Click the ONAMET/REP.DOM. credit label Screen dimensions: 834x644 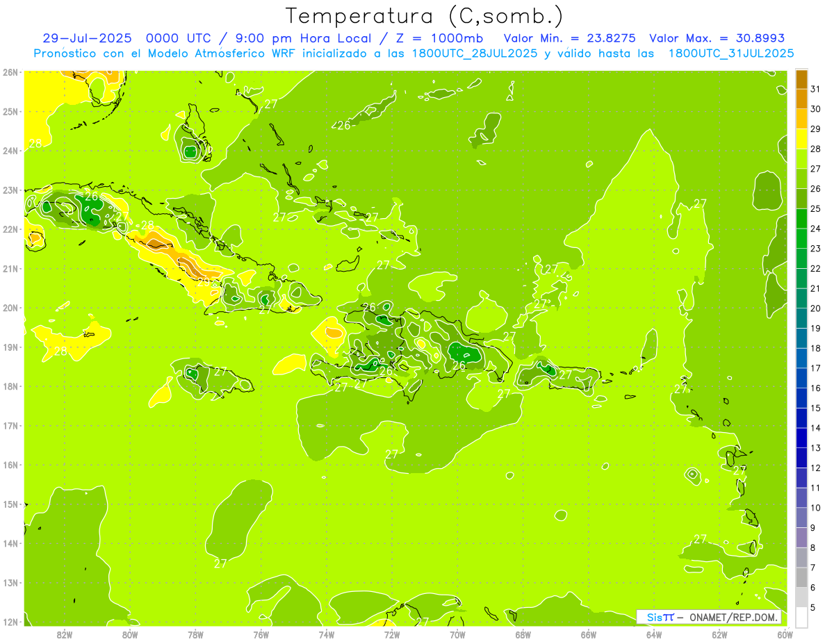[x=733, y=617]
